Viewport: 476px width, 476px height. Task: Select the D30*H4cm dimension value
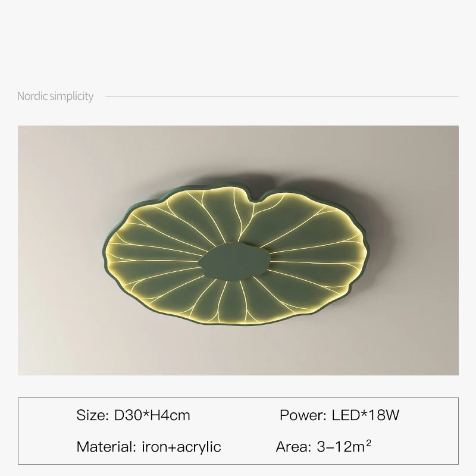pyautogui.click(x=152, y=415)
